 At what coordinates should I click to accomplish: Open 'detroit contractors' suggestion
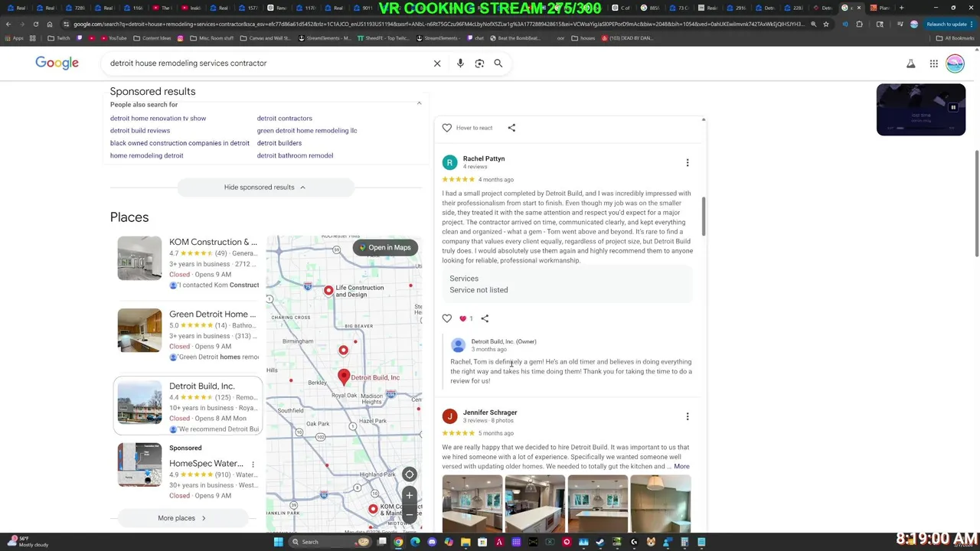coord(285,119)
